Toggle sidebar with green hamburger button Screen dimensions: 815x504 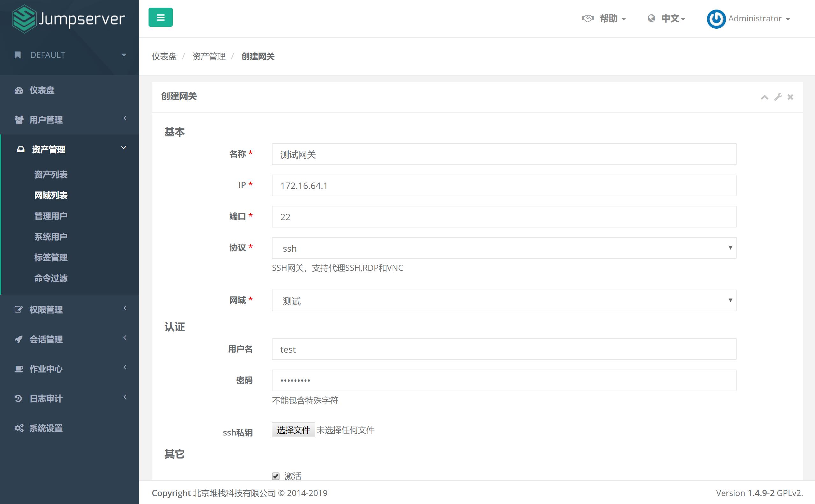pos(160,17)
